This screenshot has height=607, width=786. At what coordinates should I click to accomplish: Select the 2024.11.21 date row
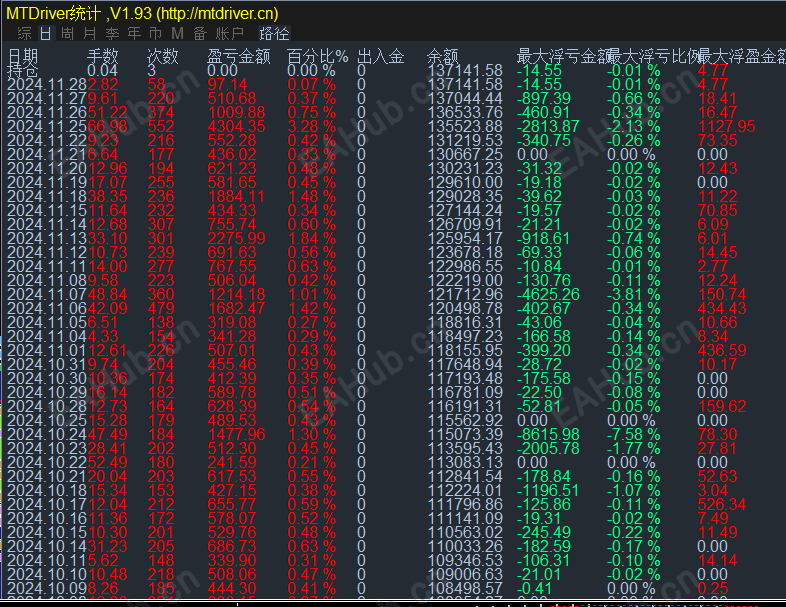[47, 154]
